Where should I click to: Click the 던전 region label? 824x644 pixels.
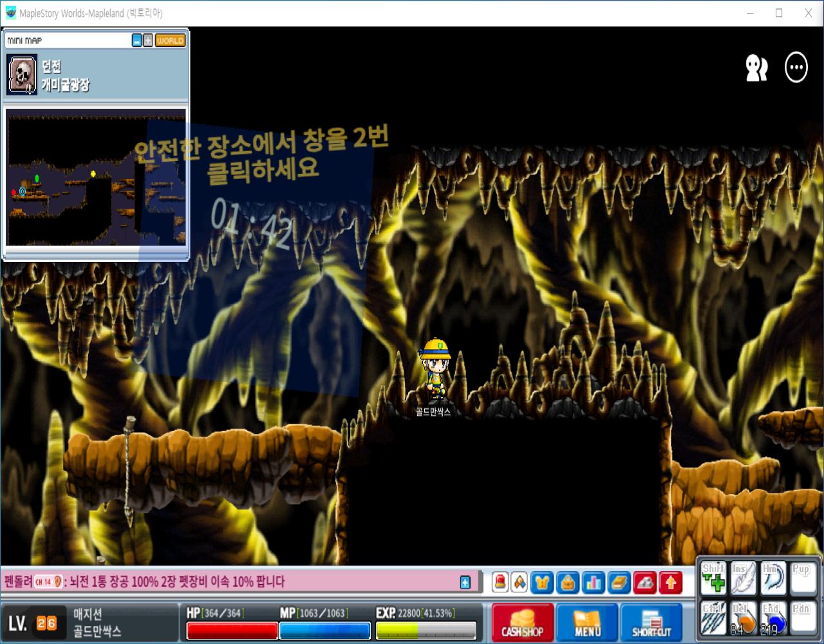(x=51, y=68)
